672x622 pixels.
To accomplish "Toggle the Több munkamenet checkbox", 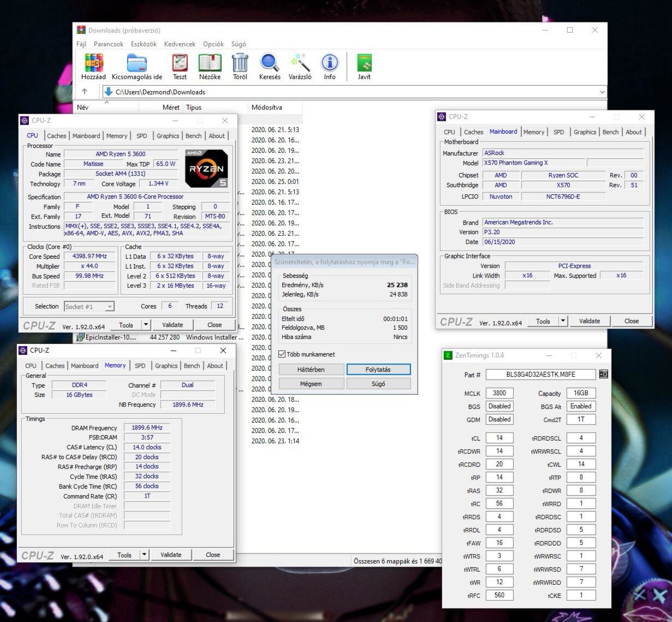I will click(282, 354).
